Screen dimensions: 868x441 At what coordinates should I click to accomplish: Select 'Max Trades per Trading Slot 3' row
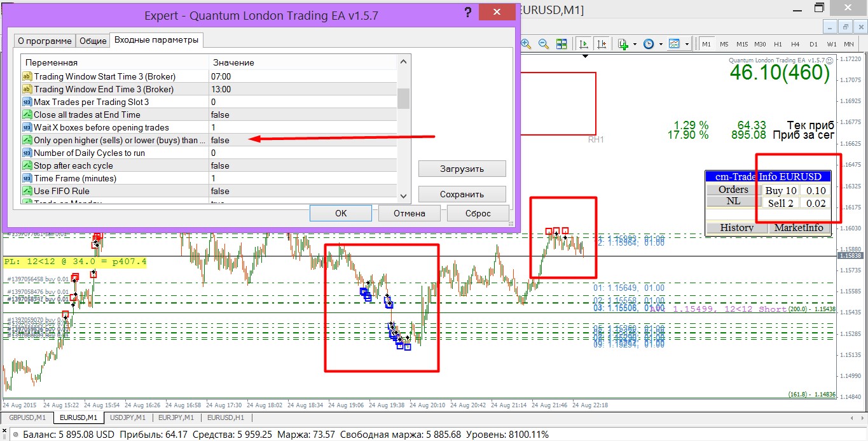click(209, 102)
